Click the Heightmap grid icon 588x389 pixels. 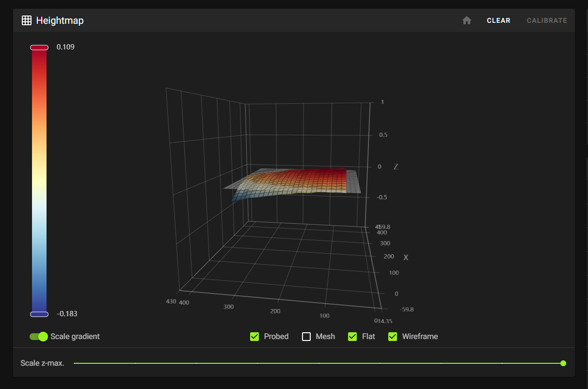click(27, 20)
